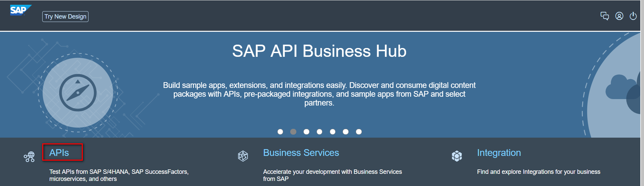Click the SAP logo
Screen dimensions: 644x186
point(21,10)
